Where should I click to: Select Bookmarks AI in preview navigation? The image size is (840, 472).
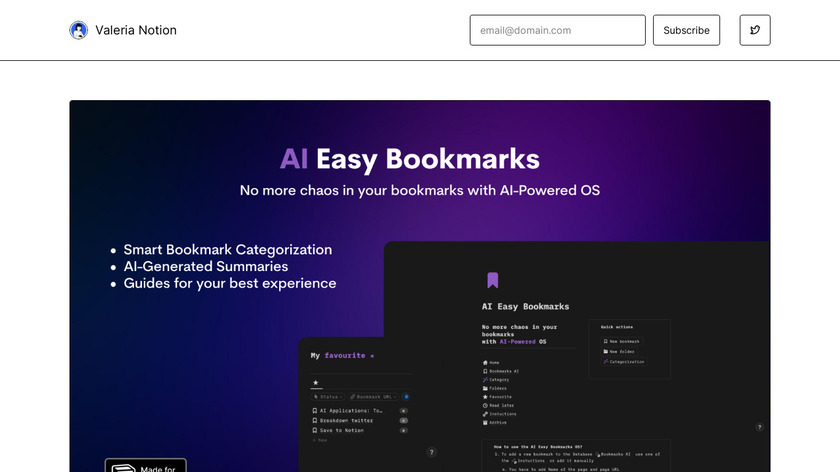(x=501, y=371)
